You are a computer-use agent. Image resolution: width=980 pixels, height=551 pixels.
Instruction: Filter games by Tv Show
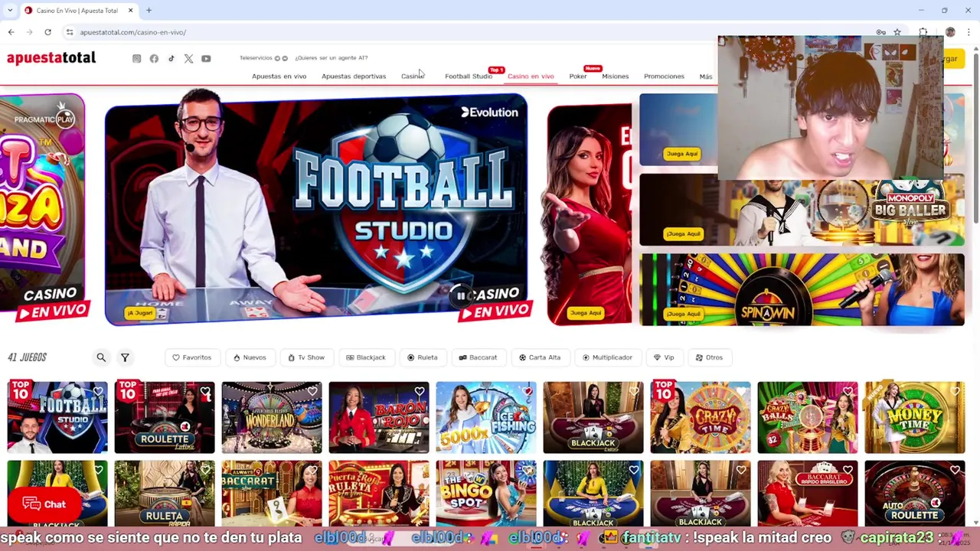tap(306, 357)
